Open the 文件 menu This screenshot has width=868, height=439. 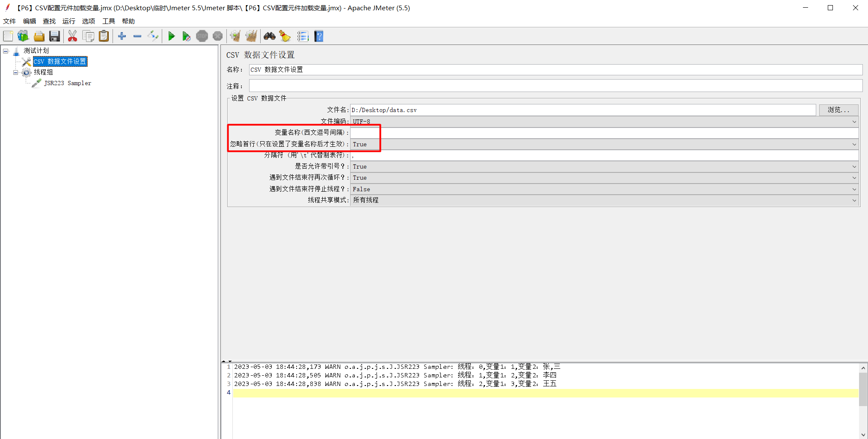click(9, 21)
